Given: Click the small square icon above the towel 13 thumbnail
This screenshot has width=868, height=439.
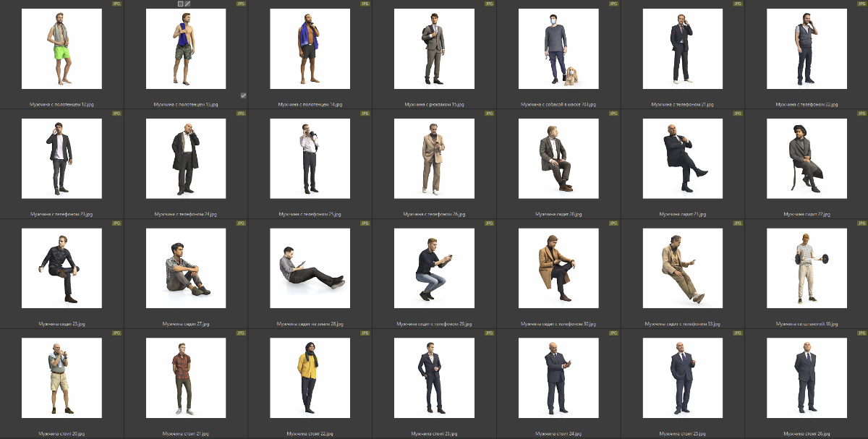Looking at the screenshot, I should pyautogui.click(x=181, y=4).
